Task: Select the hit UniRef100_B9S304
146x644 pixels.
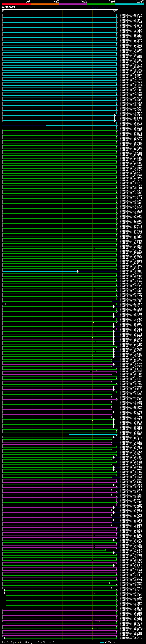Action: click(x=131, y=22)
